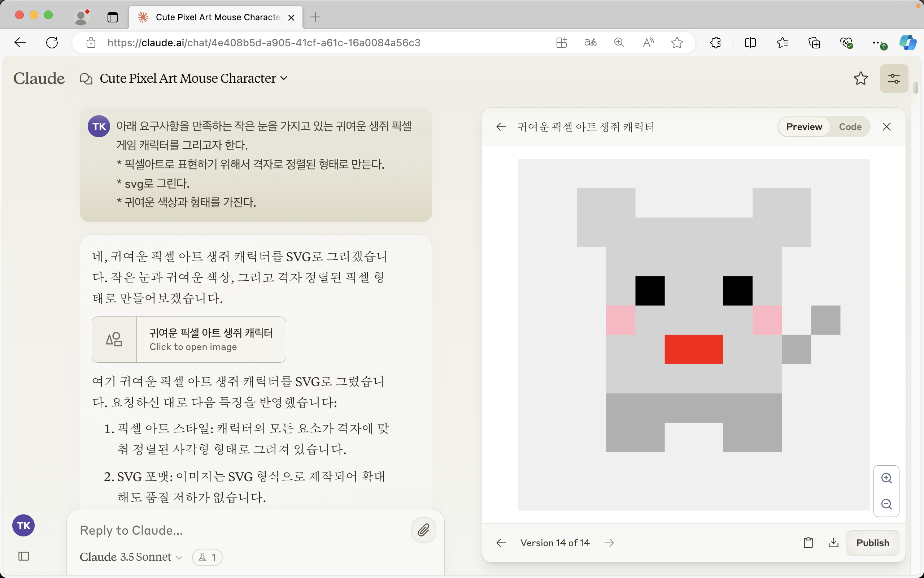Screen dimensions: 924x578
Task: Close the Cute Pixel Art Mouse tab
Action: [x=291, y=17]
